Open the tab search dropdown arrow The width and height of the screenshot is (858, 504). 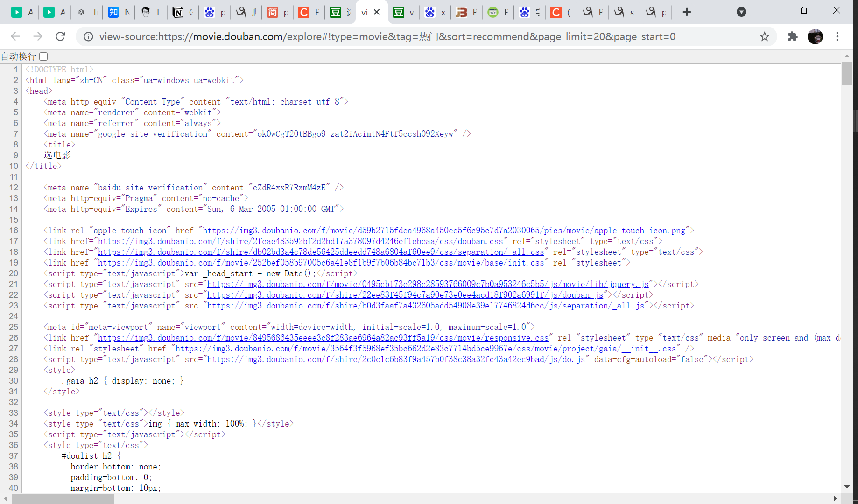(x=741, y=12)
